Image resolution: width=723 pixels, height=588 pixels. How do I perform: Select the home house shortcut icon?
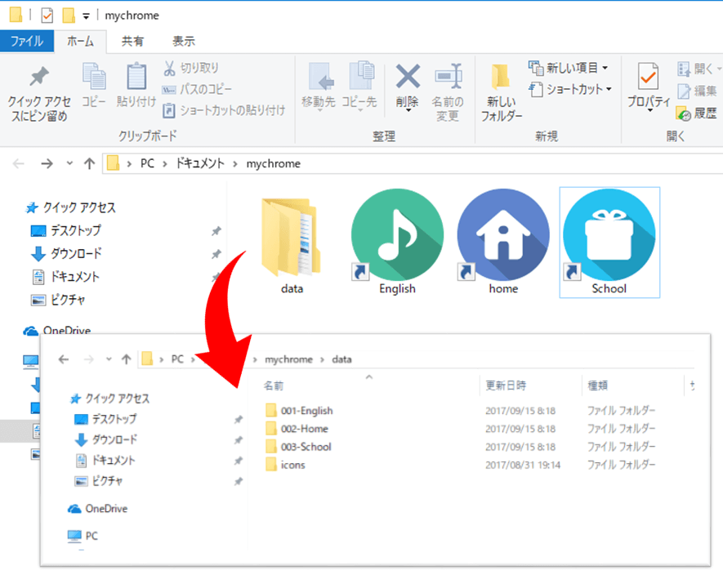point(503,240)
